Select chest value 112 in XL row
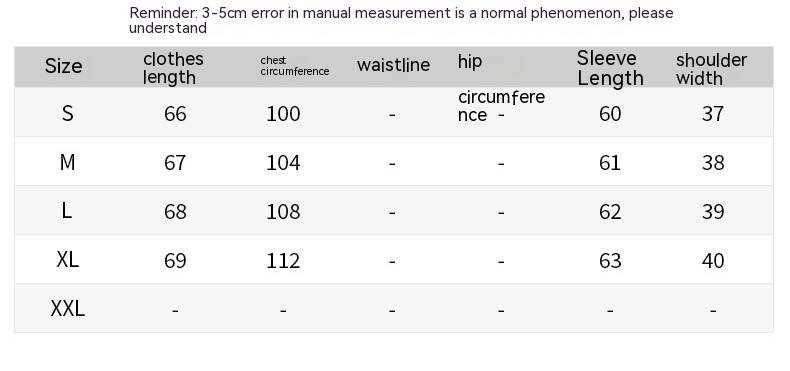This screenshot has width=790, height=371. pos(283,261)
